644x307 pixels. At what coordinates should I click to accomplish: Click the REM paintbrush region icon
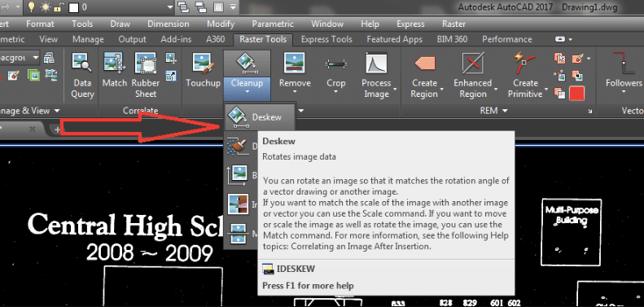point(578,59)
